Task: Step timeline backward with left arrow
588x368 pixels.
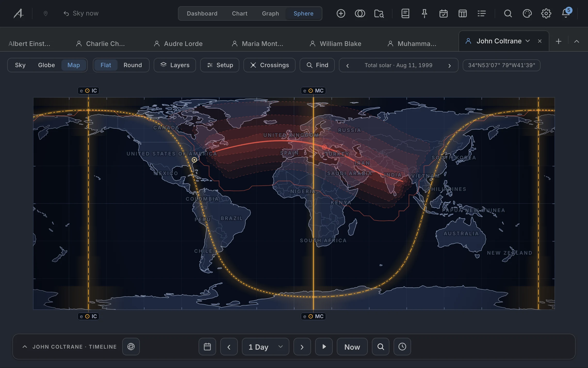Action: pos(229,347)
